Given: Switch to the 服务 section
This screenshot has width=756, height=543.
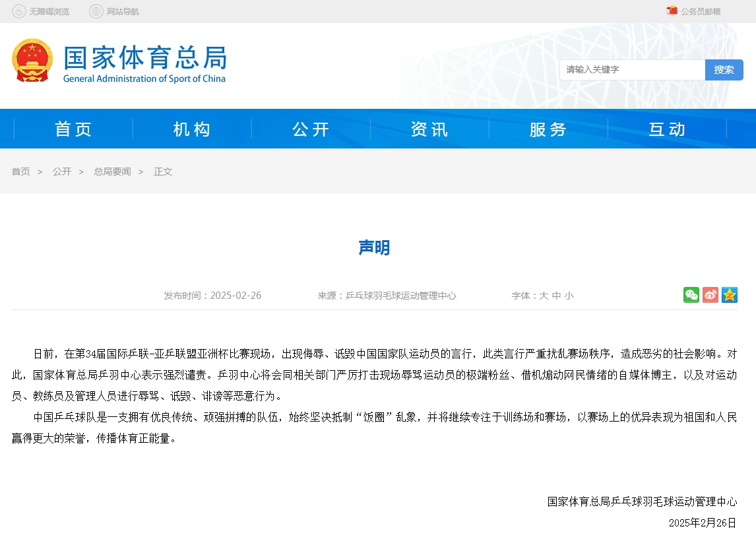Looking at the screenshot, I should point(548,129).
